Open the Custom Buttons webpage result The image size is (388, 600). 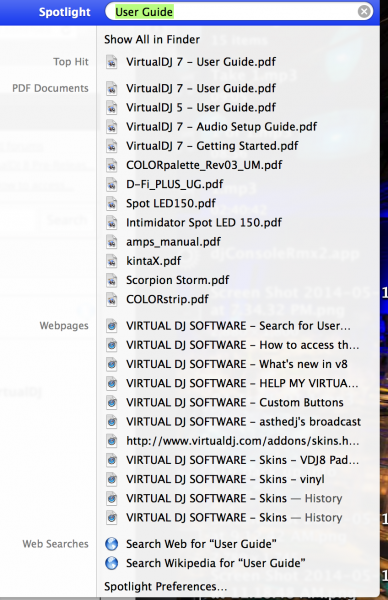coord(235,403)
